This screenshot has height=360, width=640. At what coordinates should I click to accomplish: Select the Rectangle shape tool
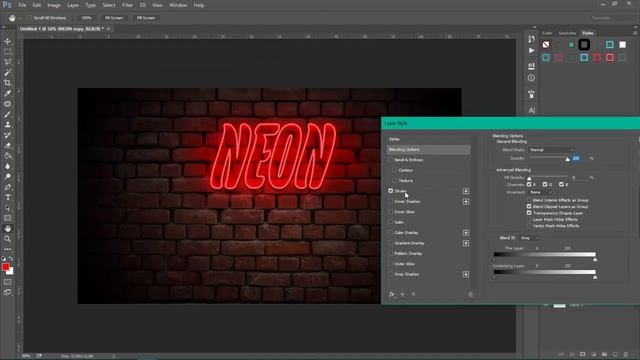tap(8, 218)
